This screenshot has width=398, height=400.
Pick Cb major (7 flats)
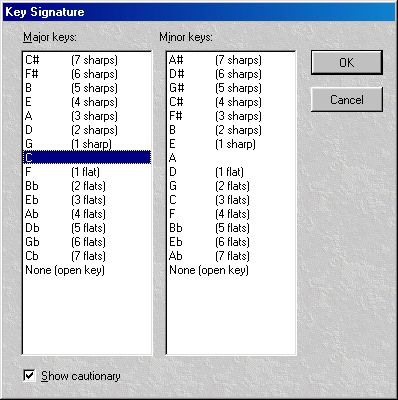point(87,256)
